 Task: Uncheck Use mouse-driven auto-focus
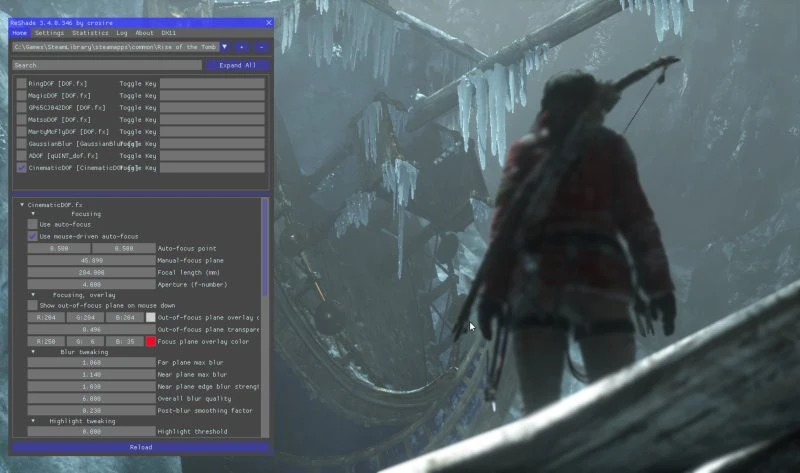click(33, 236)
